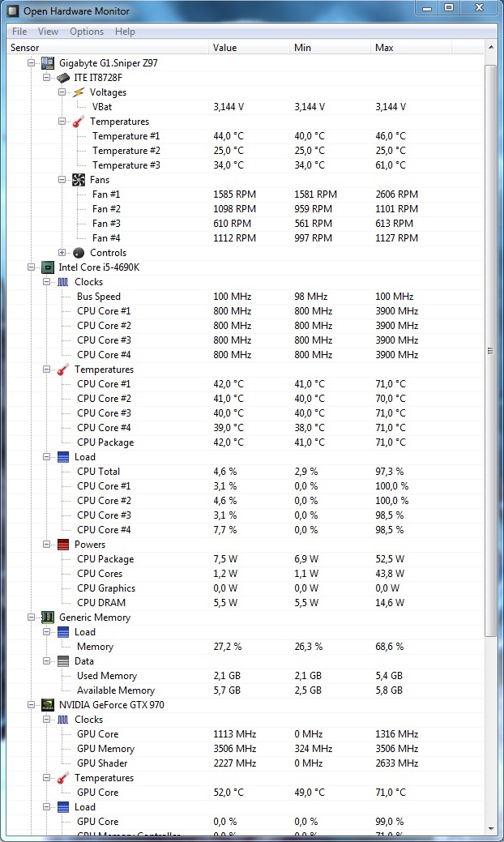This screenshot has width=504, height=842.
Task: Click the 27,2 % Memory load value
Action: click(x=228, y=647)
